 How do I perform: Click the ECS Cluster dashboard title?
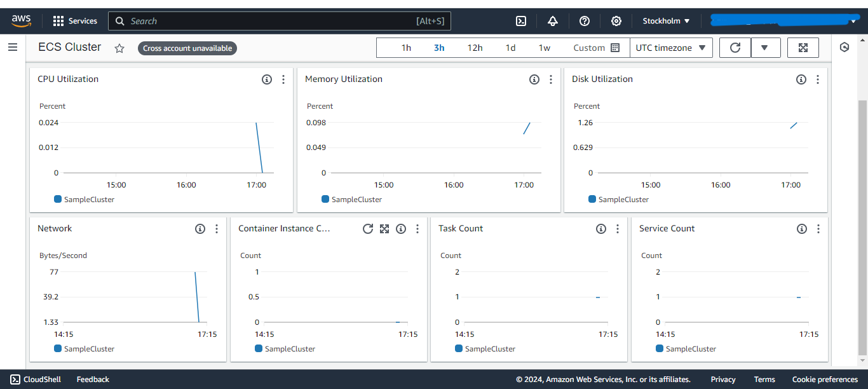[69, 47]
